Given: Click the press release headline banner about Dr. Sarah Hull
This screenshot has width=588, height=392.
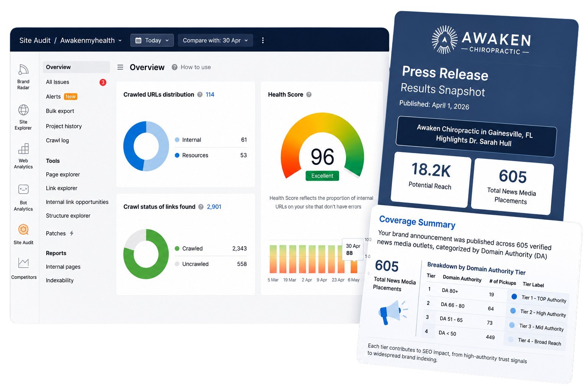Looking at the screenshot, I should pos(476,136).
